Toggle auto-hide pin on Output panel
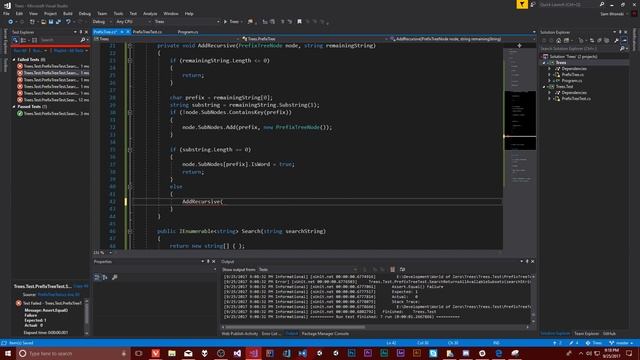This screenshot has height=360, width=640. 527,261
